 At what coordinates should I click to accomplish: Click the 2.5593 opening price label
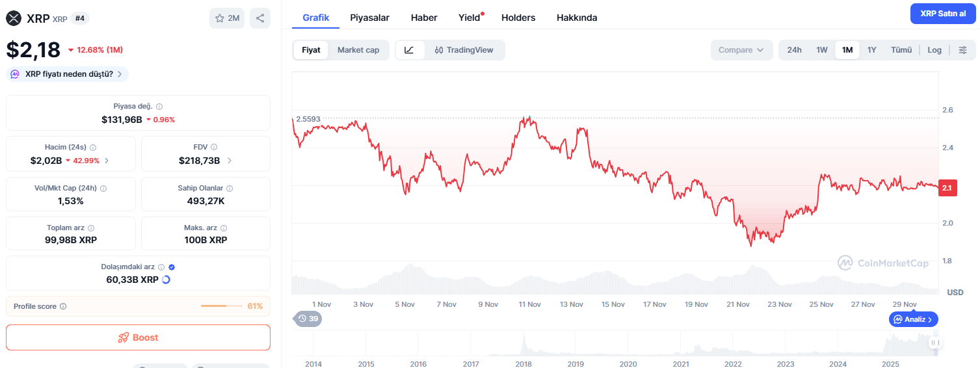(x=308, y=119)
